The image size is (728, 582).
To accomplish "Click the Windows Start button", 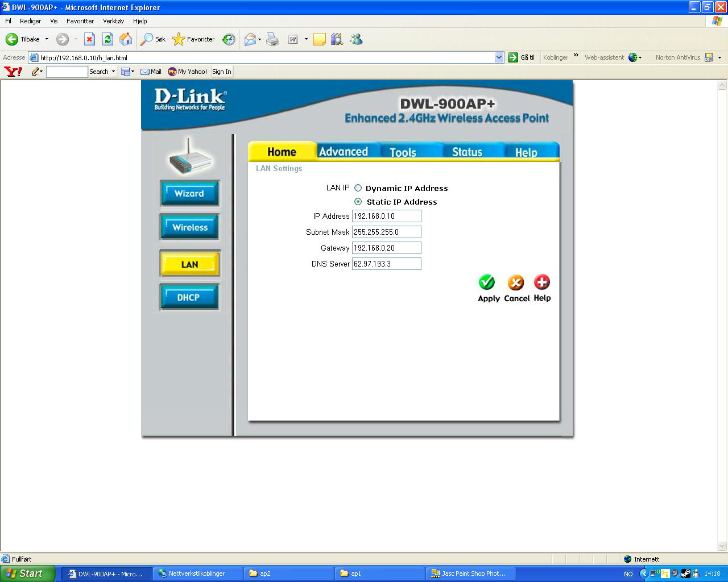I will (x=28, y=573).
